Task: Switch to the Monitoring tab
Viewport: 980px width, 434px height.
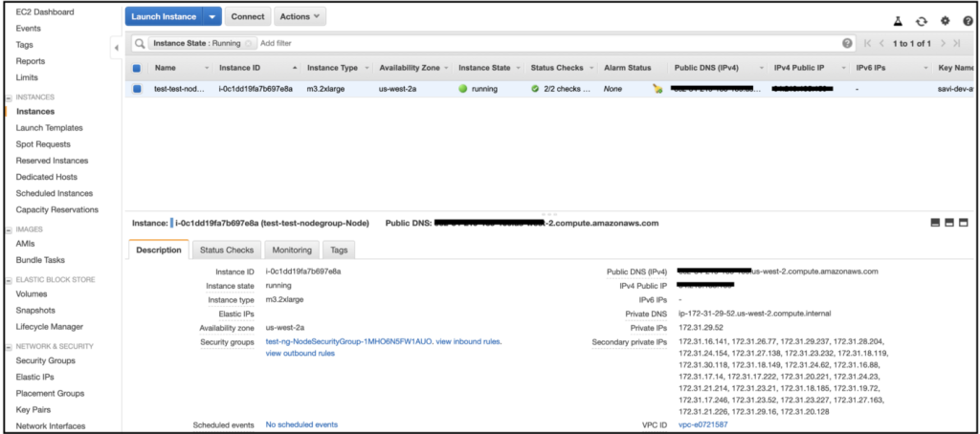Action: click(x=292, y=250)
